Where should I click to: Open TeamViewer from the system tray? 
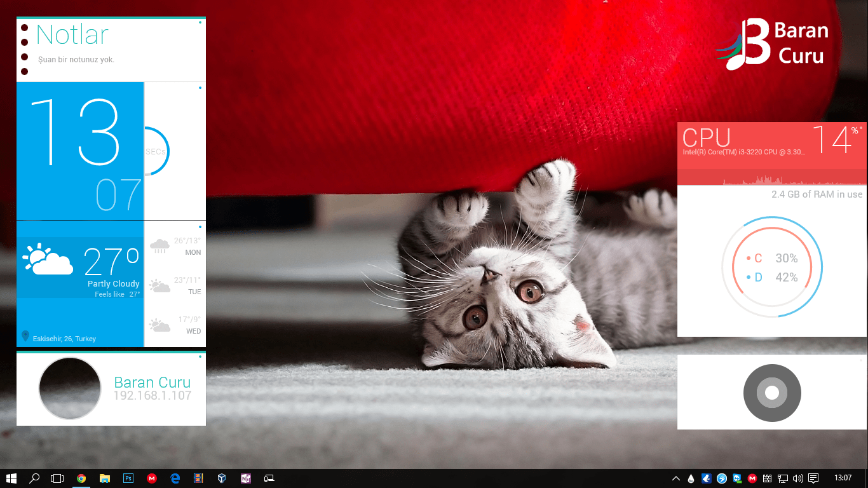tap(737, 478)
